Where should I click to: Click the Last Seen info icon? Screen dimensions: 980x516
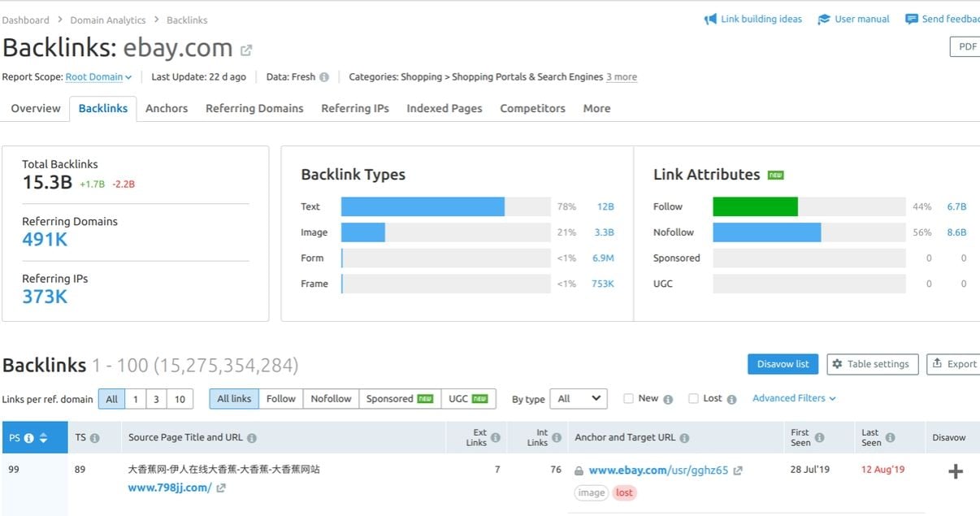click(890, 438)
